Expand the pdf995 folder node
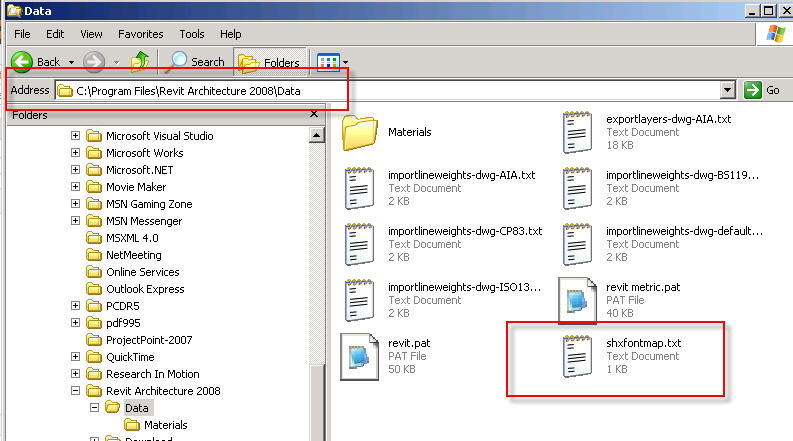Image resolution: width=793 pixels, height=441 pixels. (75, 323)
